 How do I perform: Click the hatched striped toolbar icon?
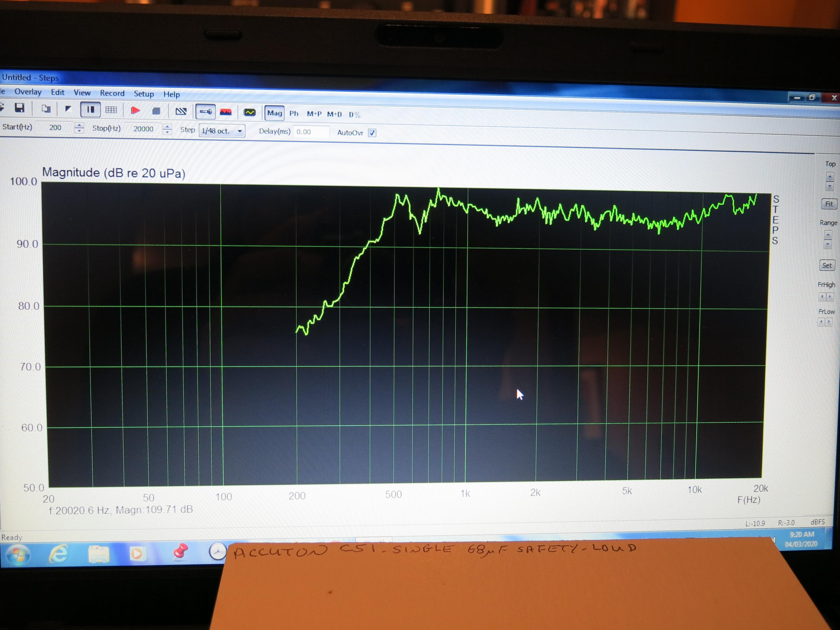click(181, 111)
